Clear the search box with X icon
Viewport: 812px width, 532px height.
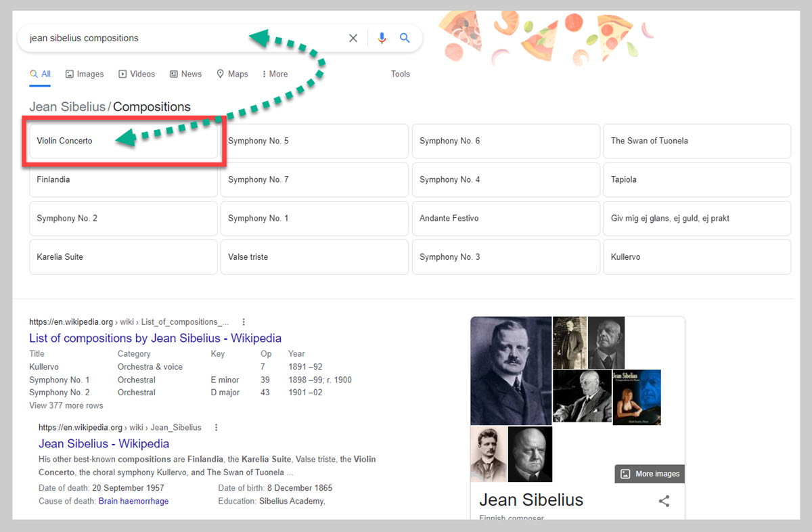(x=353, y=39)
